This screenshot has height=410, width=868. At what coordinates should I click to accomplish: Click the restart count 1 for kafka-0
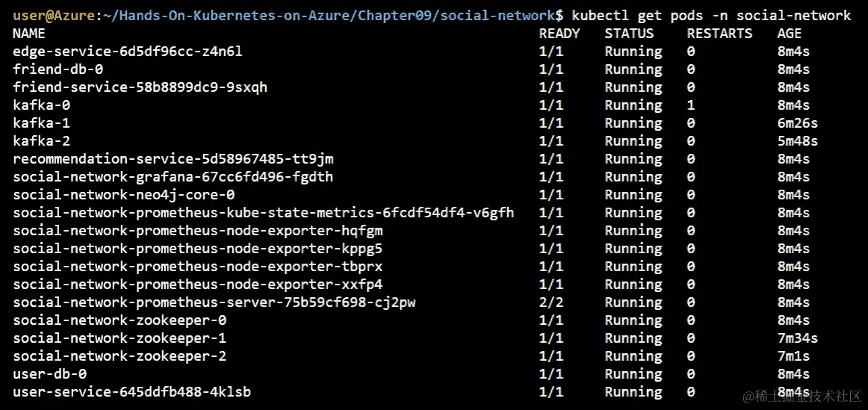click(691, 105)
